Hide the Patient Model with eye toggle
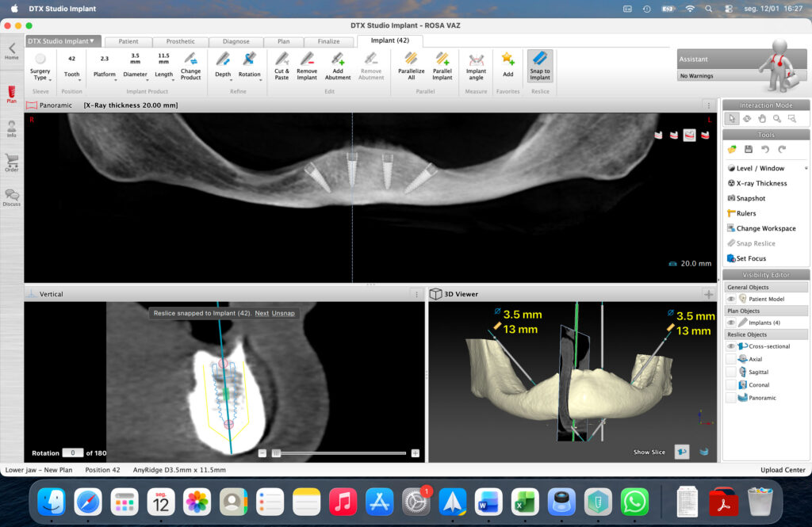Viewport: 812px width, 527px height. 731,299
